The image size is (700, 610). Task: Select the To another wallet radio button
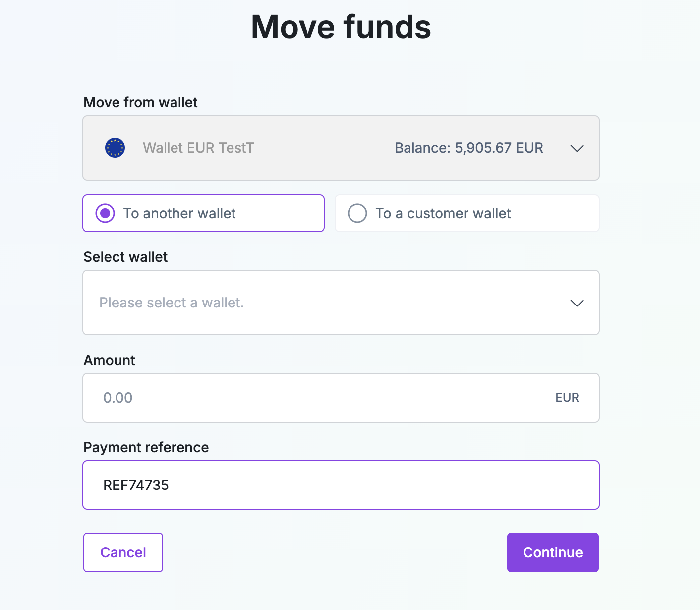pos(105,213)
